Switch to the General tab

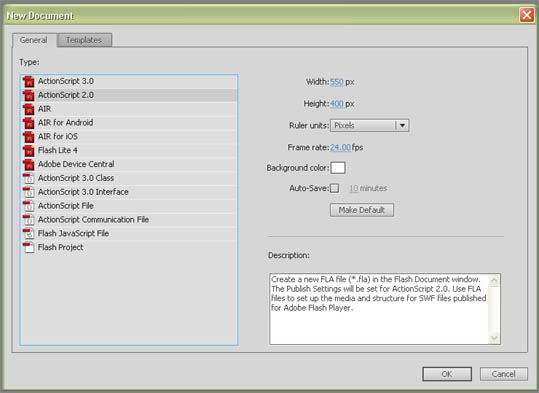[34, 40]
